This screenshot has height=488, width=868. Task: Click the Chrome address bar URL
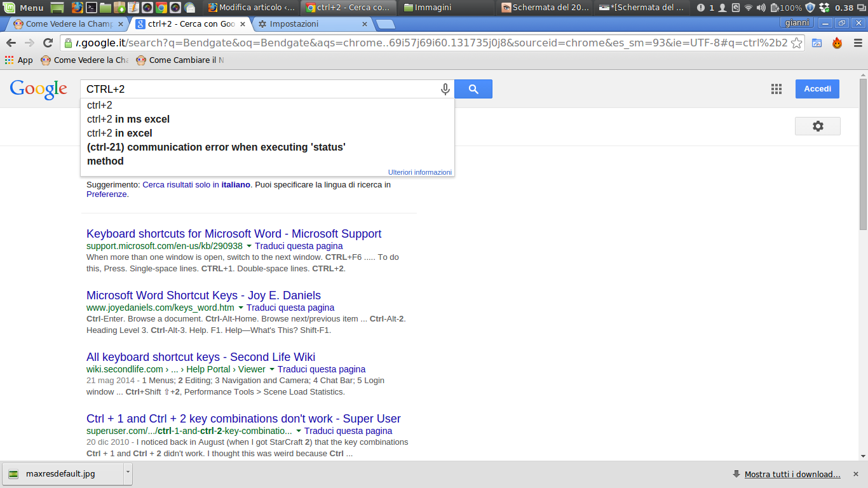click(x=432, y=43)
